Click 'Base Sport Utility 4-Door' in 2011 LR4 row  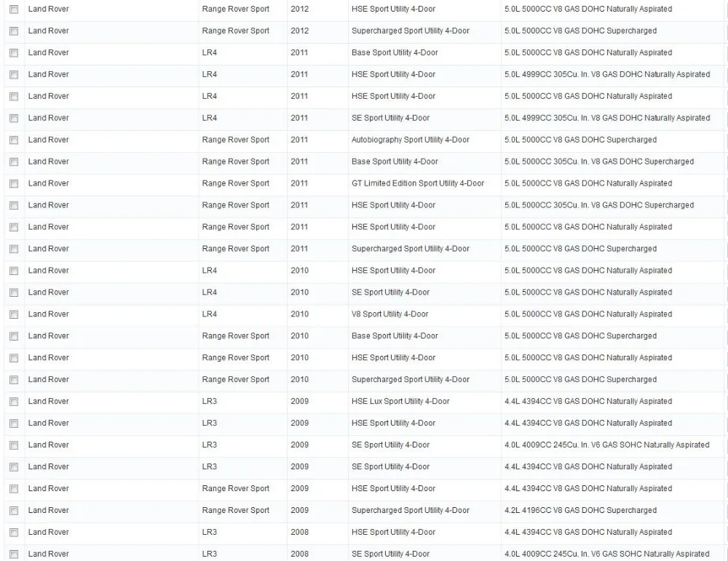[x=395, y=52]
